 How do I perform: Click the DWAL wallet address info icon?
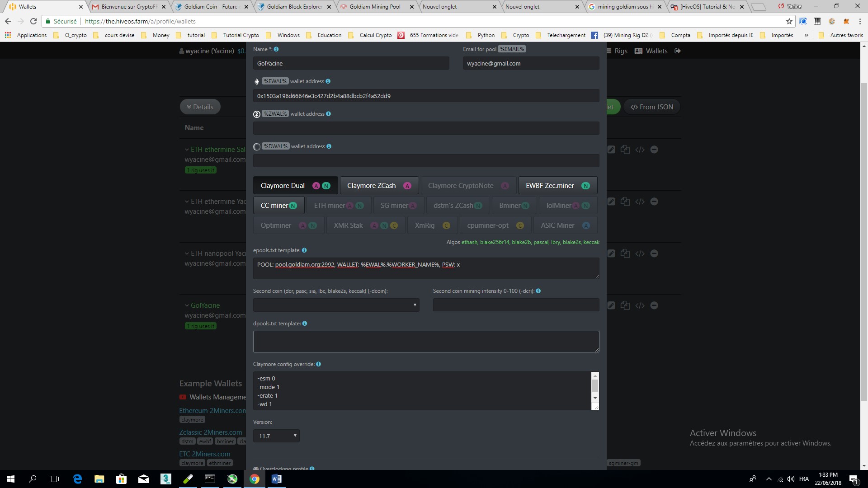329,146
